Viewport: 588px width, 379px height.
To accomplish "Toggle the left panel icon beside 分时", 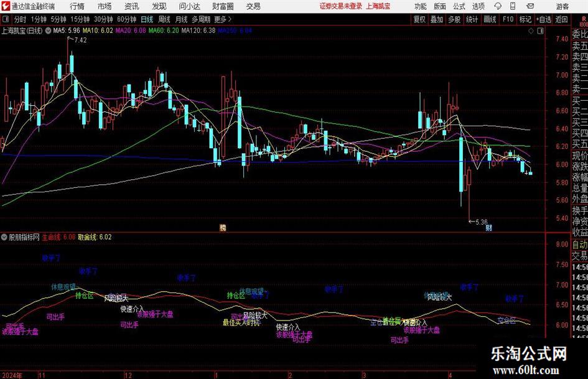I will (x=5, y=19).
